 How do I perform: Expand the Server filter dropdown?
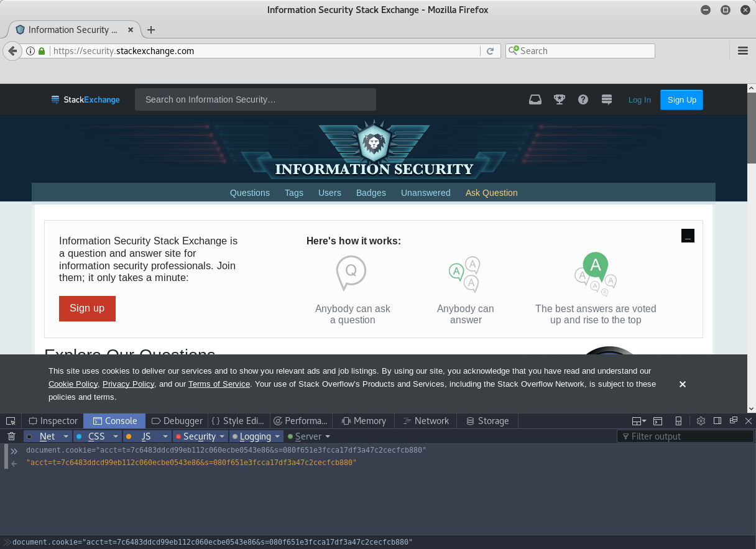click(329, 436)
